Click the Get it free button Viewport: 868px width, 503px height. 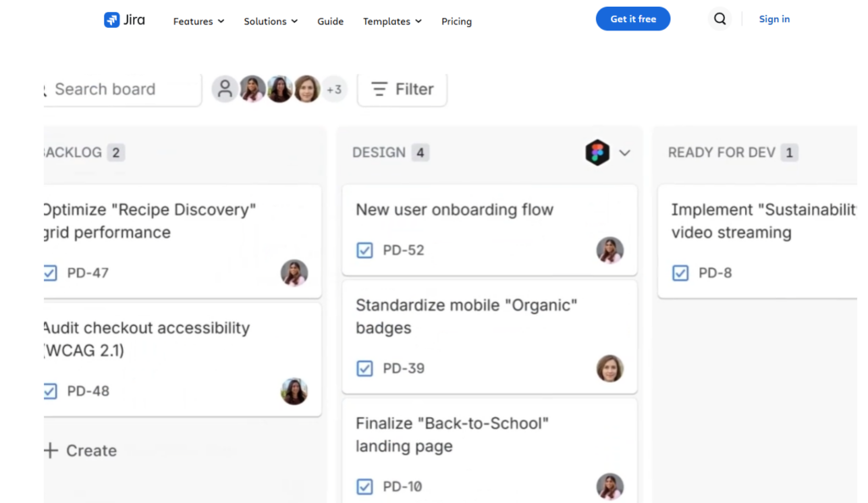pos(633,19)
